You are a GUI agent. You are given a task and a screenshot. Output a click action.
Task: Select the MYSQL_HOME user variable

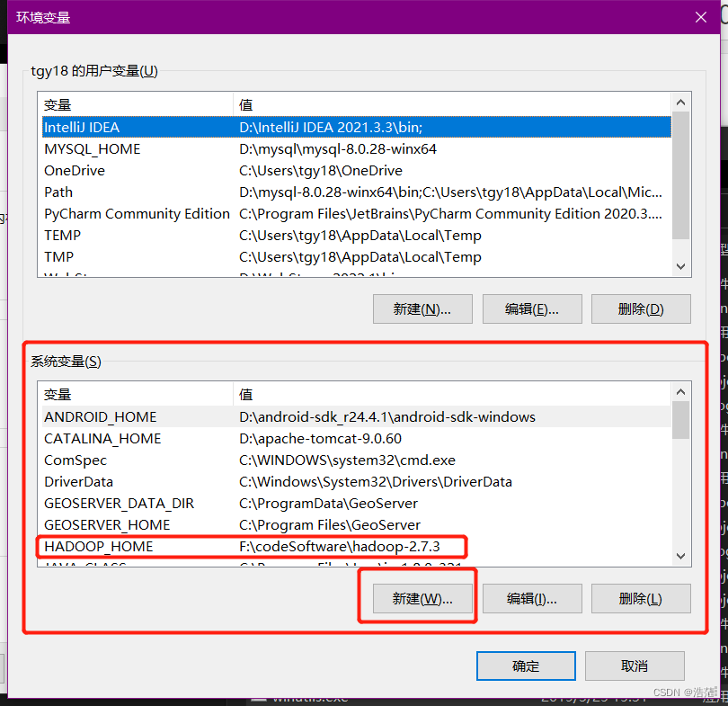coord(357,149)
